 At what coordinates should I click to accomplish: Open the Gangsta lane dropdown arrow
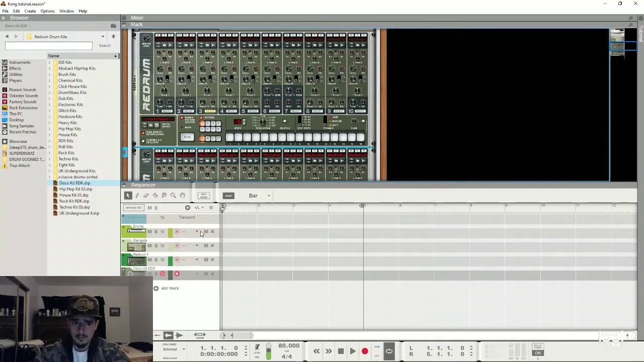point(197,246)
